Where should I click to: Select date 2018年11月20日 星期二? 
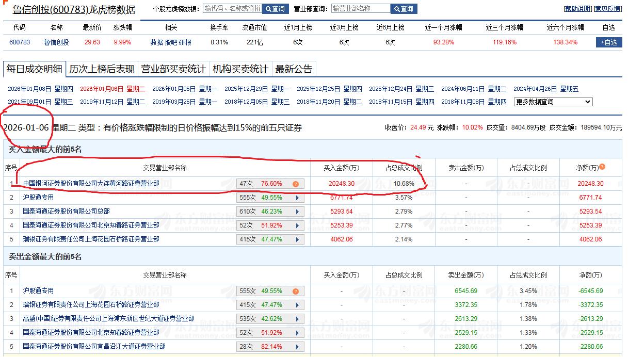(x=329, y=102)
